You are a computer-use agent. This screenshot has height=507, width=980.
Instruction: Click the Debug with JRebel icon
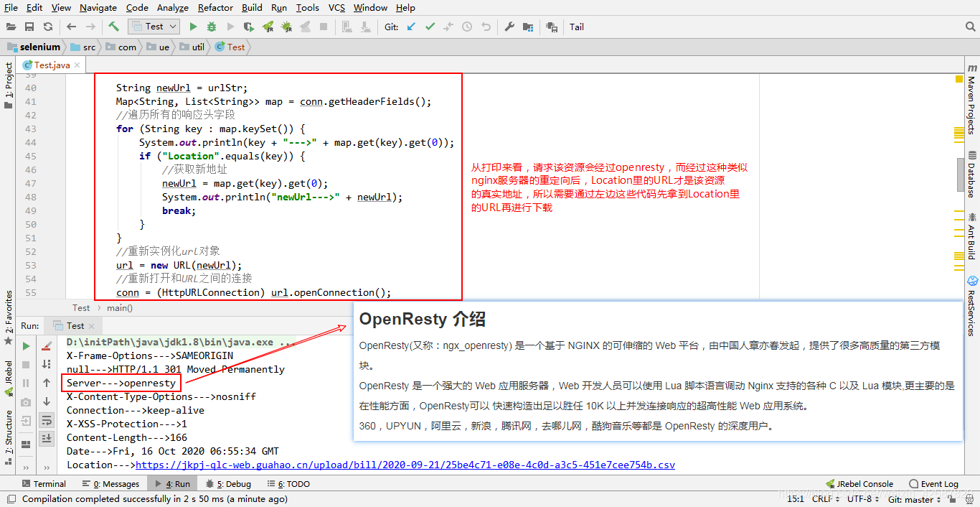coord(286,27)
